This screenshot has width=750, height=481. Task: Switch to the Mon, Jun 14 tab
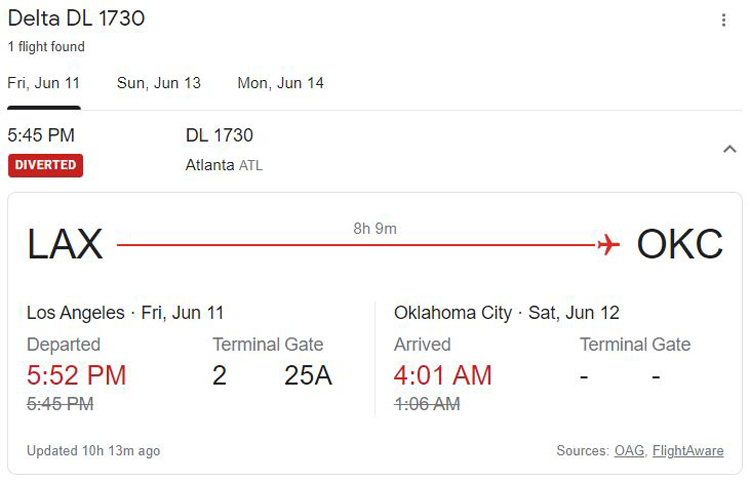pyautogui.click(x=280, y=83)
